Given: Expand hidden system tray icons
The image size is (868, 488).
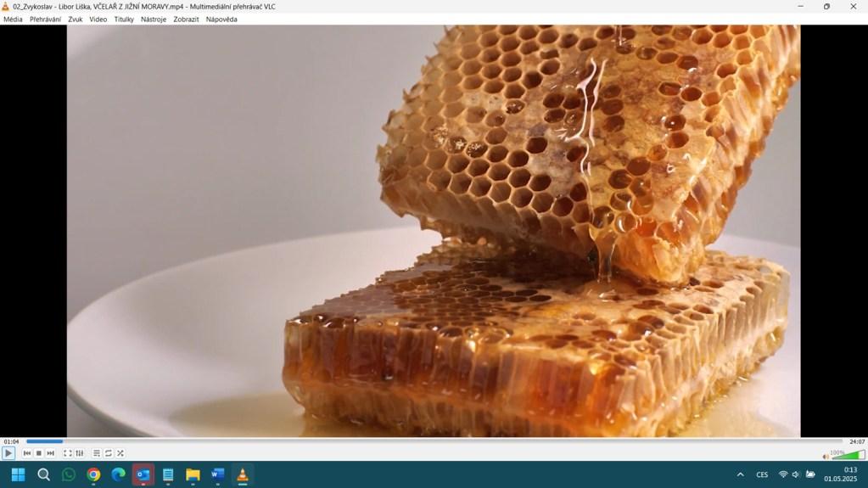Looking at the screenshot, I should point(740,474).
